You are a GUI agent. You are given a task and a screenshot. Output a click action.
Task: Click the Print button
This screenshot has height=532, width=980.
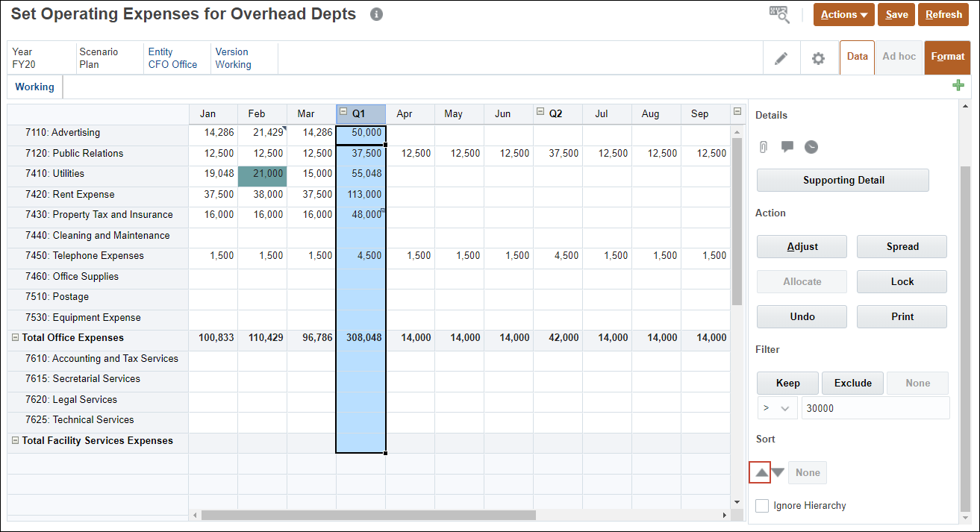[x=902, y=316]
